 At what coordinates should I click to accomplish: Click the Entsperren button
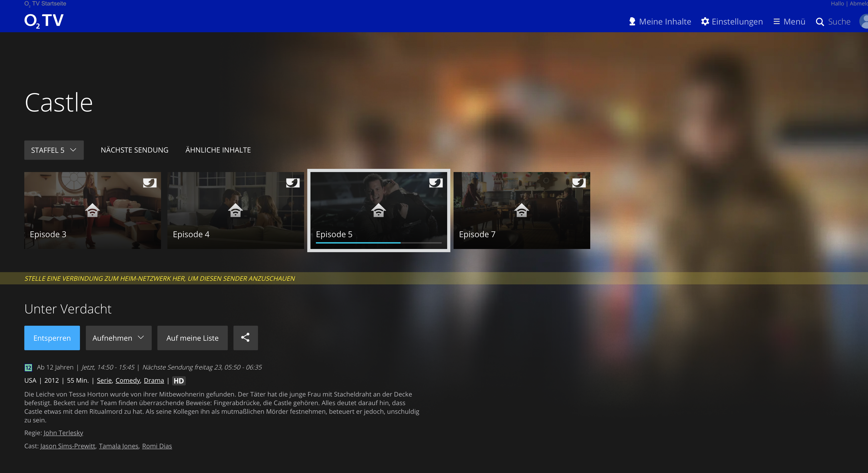click(x=52, y=338)
